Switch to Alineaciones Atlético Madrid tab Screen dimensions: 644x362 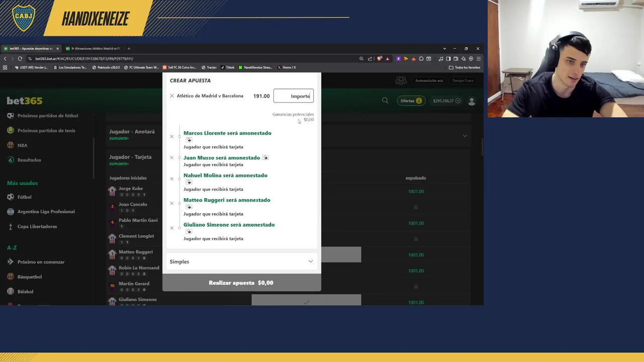94,49
